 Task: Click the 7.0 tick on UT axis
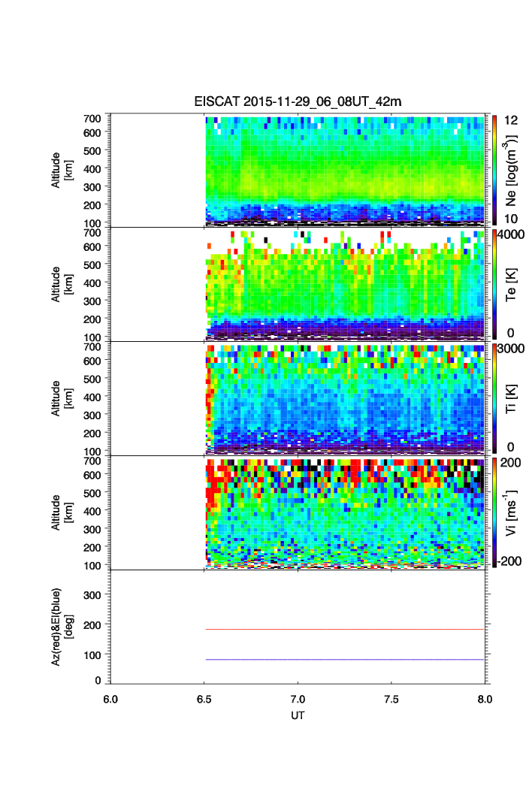click(298, 698)
